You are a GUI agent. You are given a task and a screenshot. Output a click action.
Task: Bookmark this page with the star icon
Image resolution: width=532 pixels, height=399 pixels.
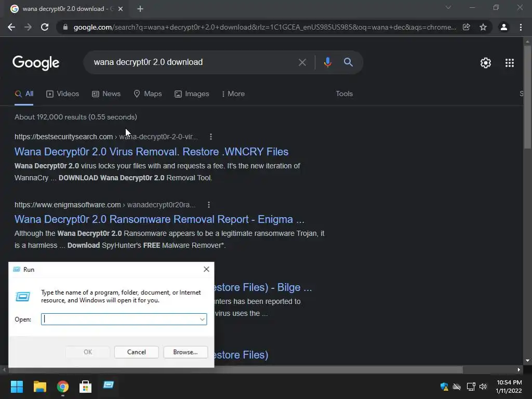483,27
